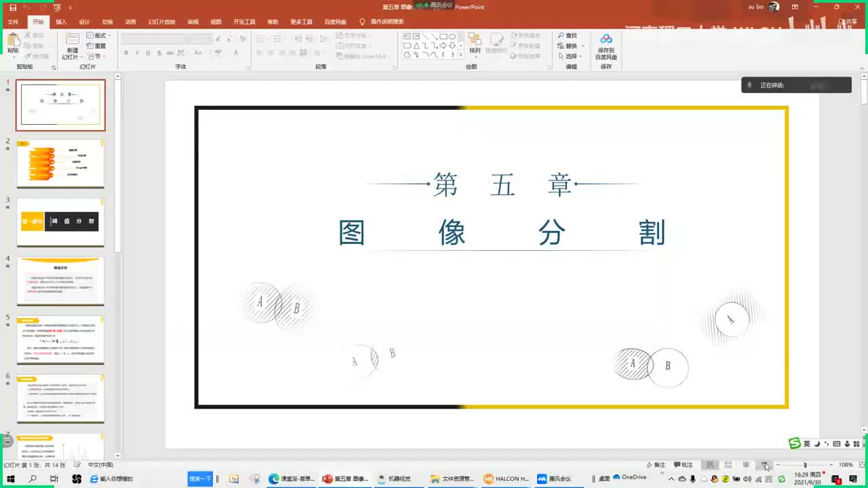Toggle text Shadow (S) in the Font group
Screen dimensions: 868x488
coord(159,53)
